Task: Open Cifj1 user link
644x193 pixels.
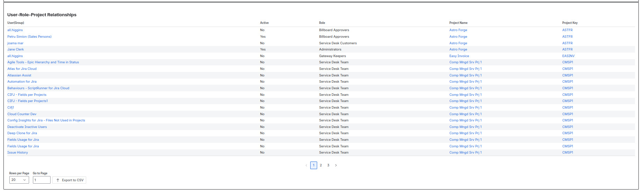Action: click(11, 108)
